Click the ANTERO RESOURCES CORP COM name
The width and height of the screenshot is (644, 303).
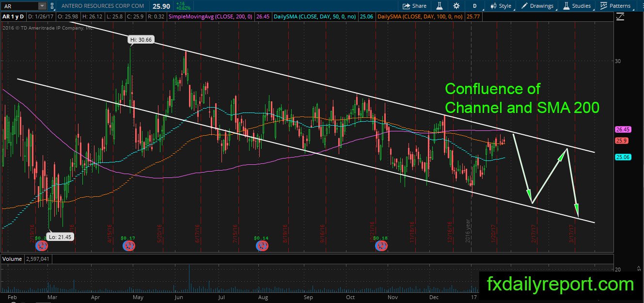pyautogui.click(x=103, y=6)
